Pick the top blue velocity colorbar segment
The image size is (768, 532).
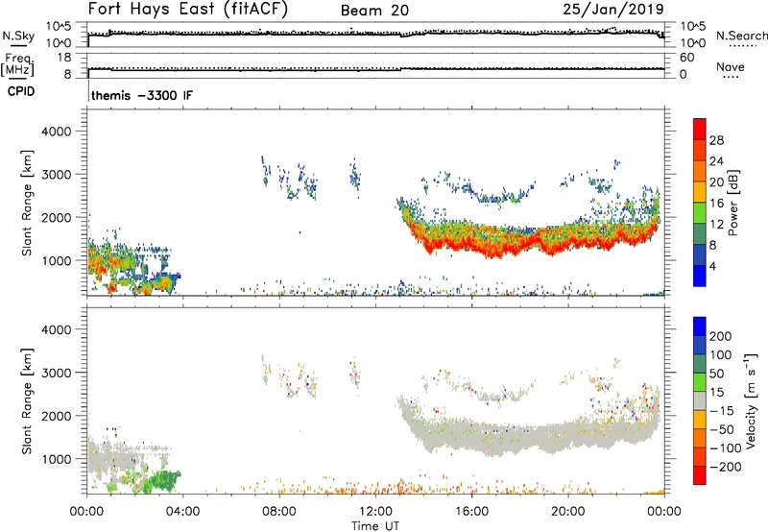click(700, 326)
